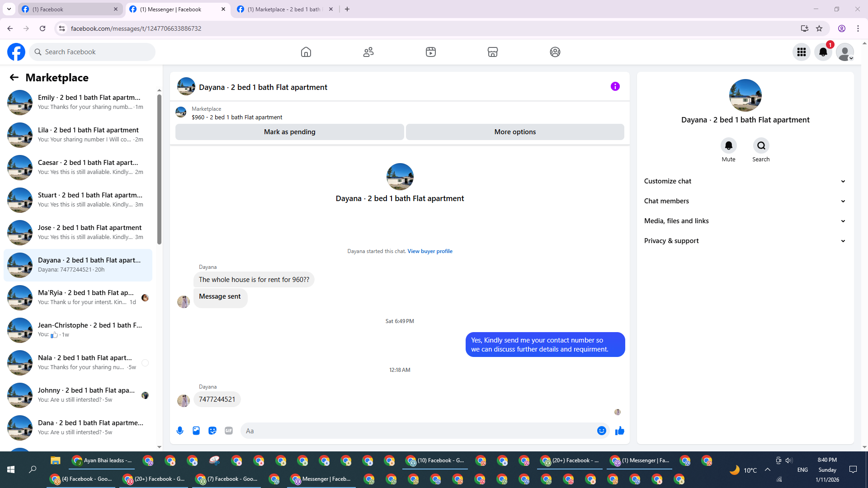
Task: Bookmark this page with star icon
Action: pos(819,28)
